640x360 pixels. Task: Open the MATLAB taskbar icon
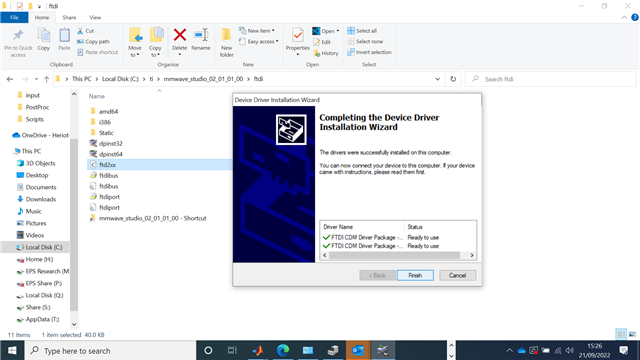258,350
